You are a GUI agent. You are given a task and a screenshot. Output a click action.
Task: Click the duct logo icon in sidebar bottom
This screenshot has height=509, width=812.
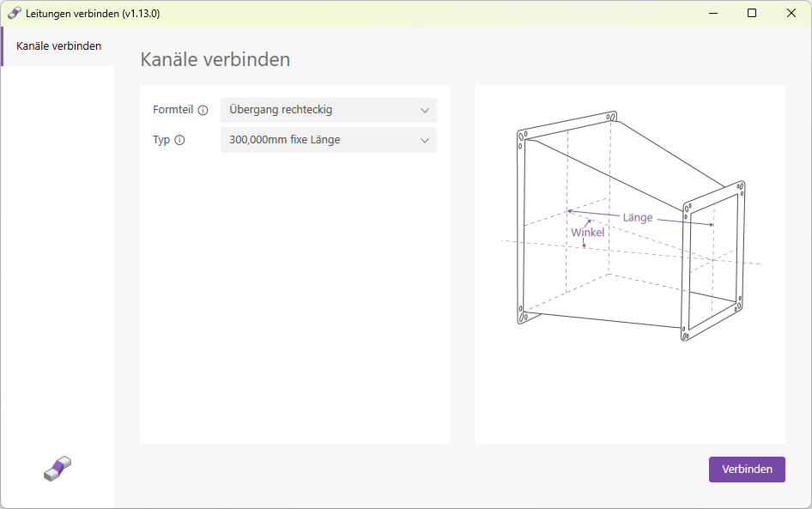58,468
